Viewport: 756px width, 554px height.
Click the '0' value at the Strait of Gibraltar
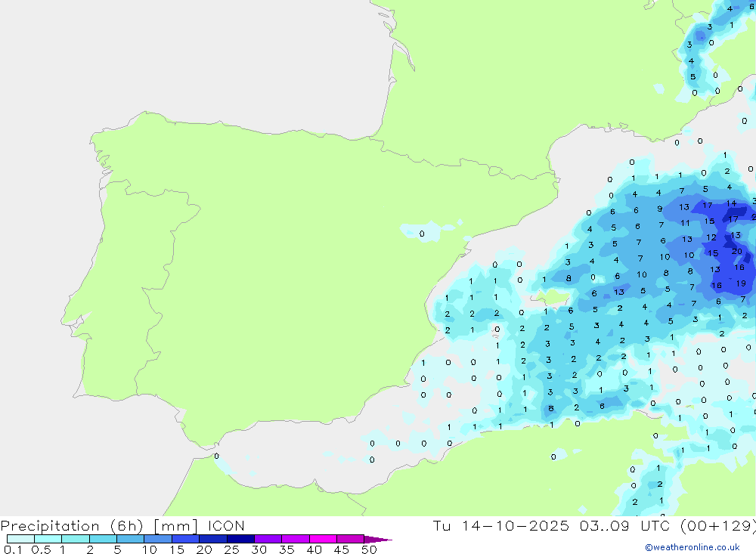[216, 456]
